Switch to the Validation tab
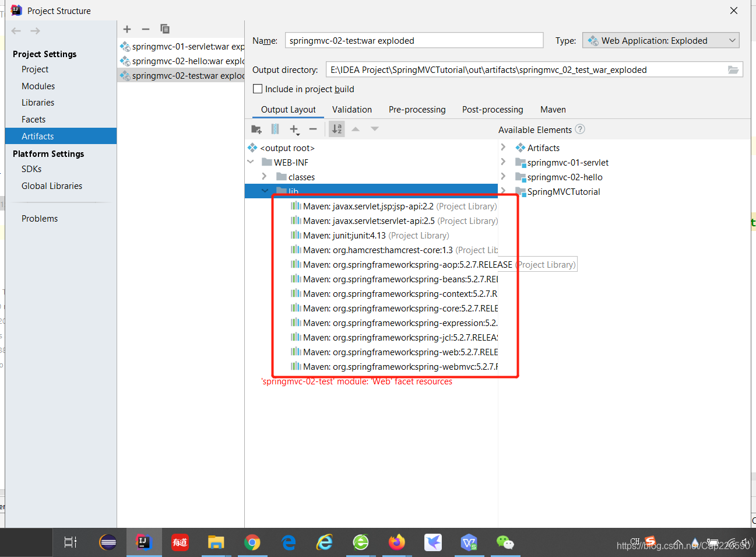This screenshot has width=756, height=557. click(x=352, y=110)
